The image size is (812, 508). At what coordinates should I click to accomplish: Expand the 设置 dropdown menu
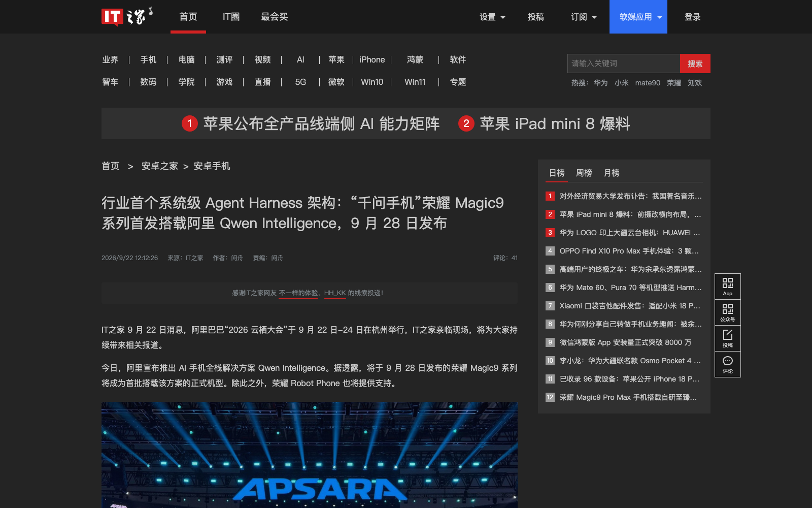(x=492, y=17)
